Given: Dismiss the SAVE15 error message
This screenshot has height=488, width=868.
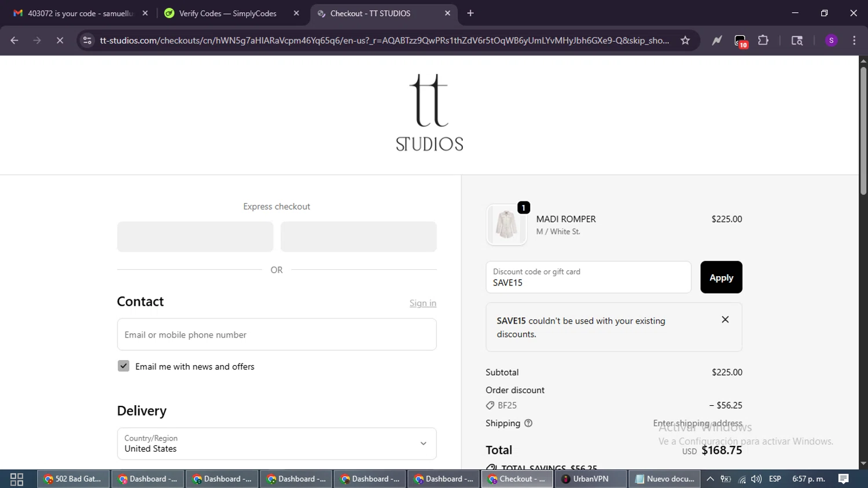Looking at the screenshot, I should [725, 320].
